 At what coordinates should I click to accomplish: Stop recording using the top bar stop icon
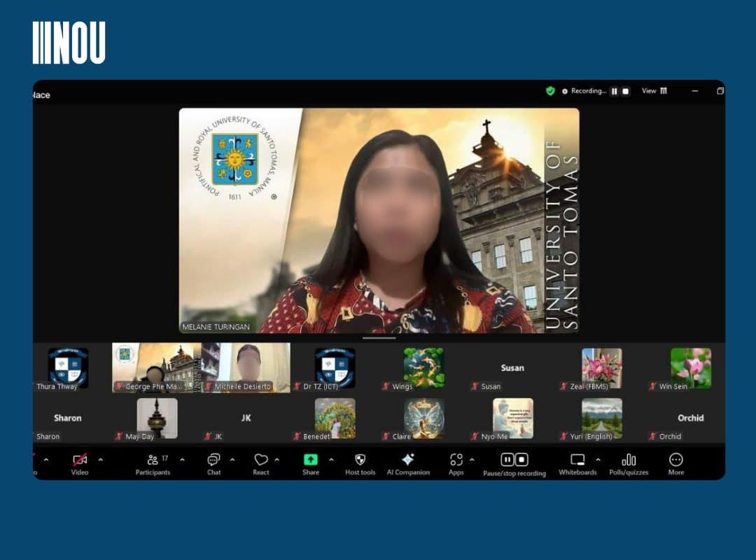[625, 91]
